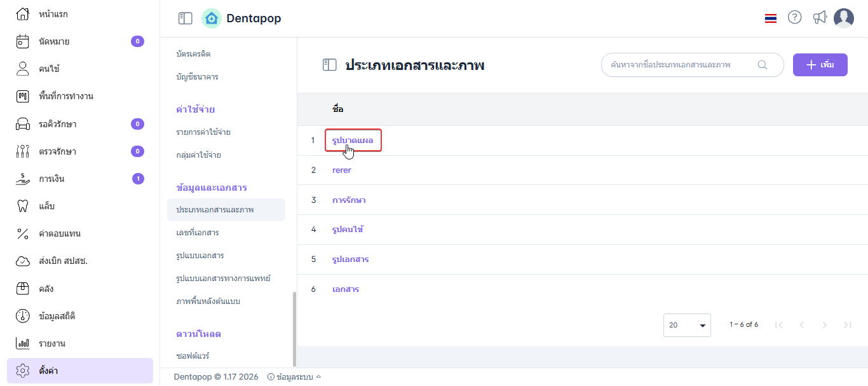Click the purple เพิ่ม add button
Viewport: 868px width, 386px height.
(x=820, y=65)
